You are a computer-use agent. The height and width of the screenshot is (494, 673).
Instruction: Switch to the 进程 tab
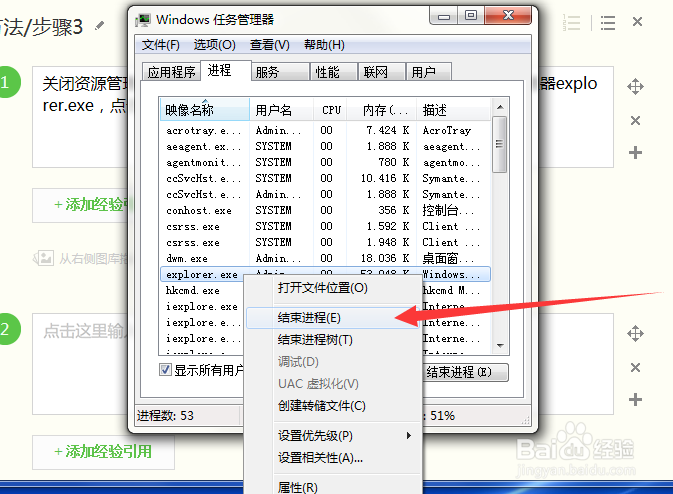[225, 70]
